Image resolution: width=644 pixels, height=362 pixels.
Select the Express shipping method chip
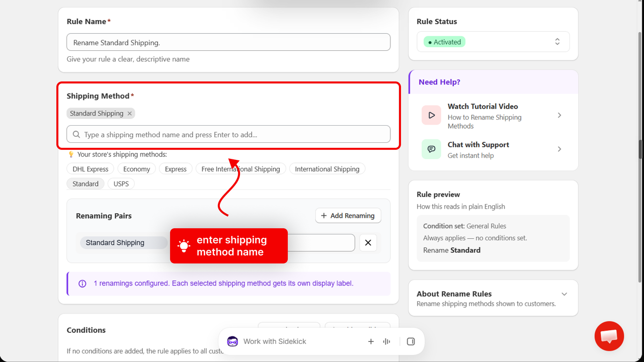176,169
